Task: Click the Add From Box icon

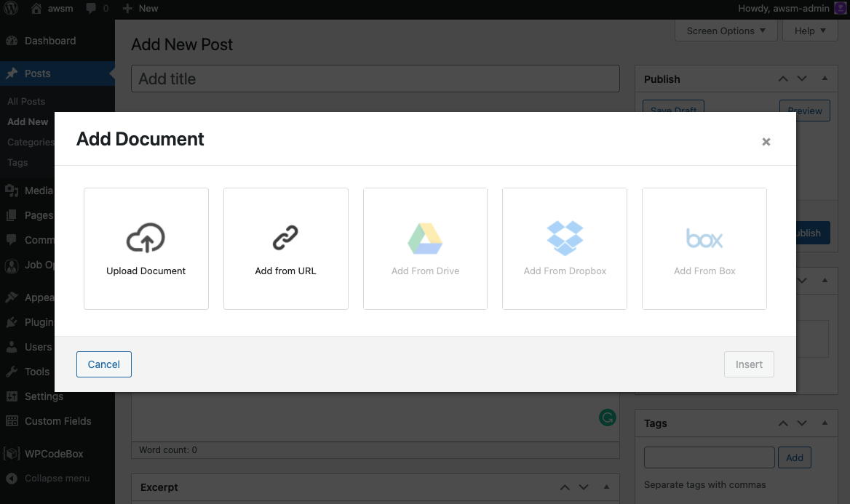Action: 704,236
